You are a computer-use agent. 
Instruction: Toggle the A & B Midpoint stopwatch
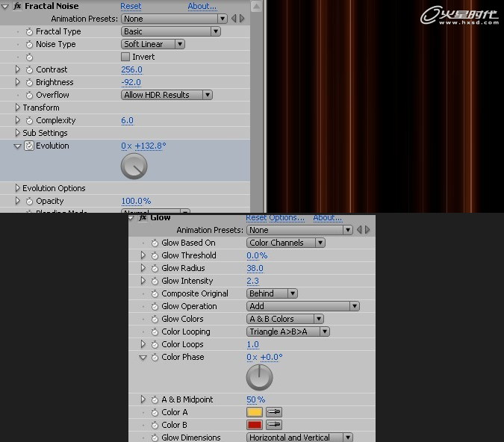pyautogui.click(x=155, y=399)
